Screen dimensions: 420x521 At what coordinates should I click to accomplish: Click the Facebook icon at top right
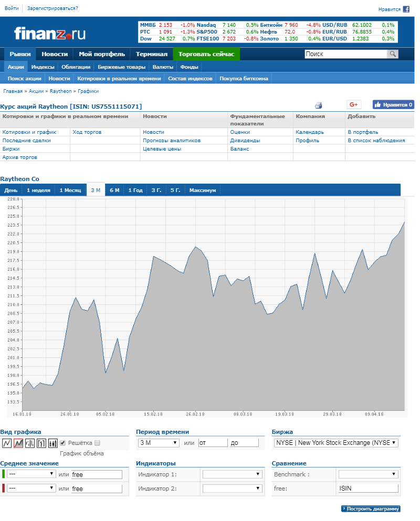click(406, 9)
